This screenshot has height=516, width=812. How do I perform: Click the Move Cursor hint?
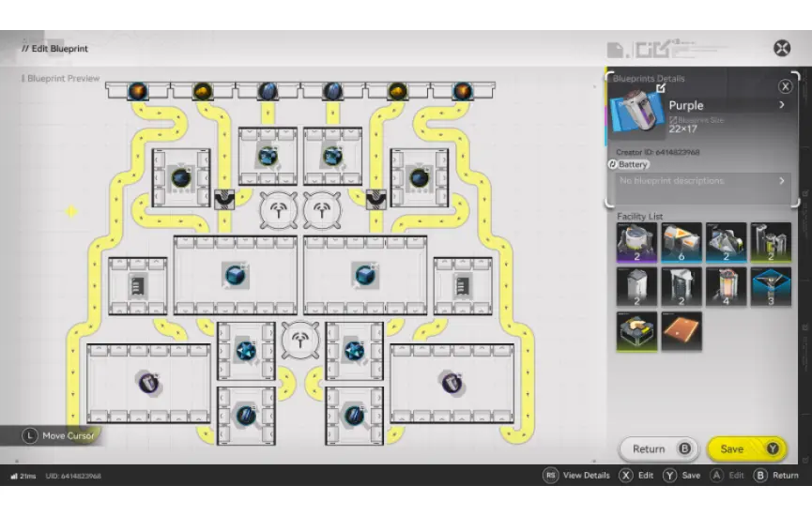point(58,436)
